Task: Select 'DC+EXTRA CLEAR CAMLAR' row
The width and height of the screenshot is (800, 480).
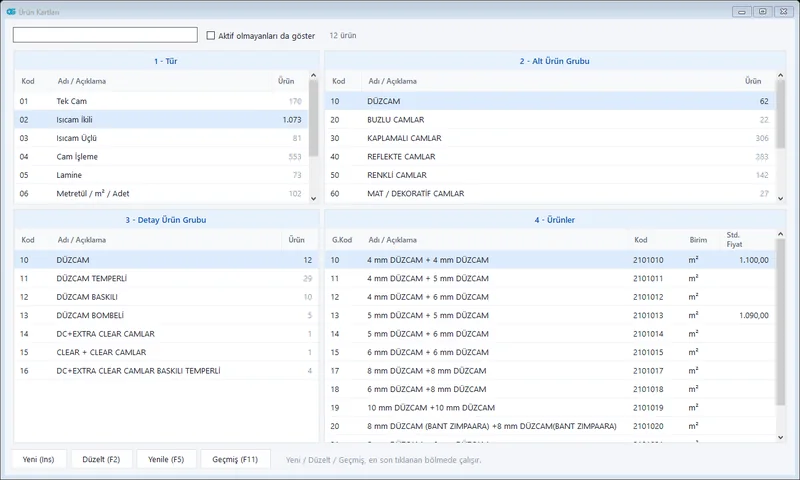Action: 166,334
